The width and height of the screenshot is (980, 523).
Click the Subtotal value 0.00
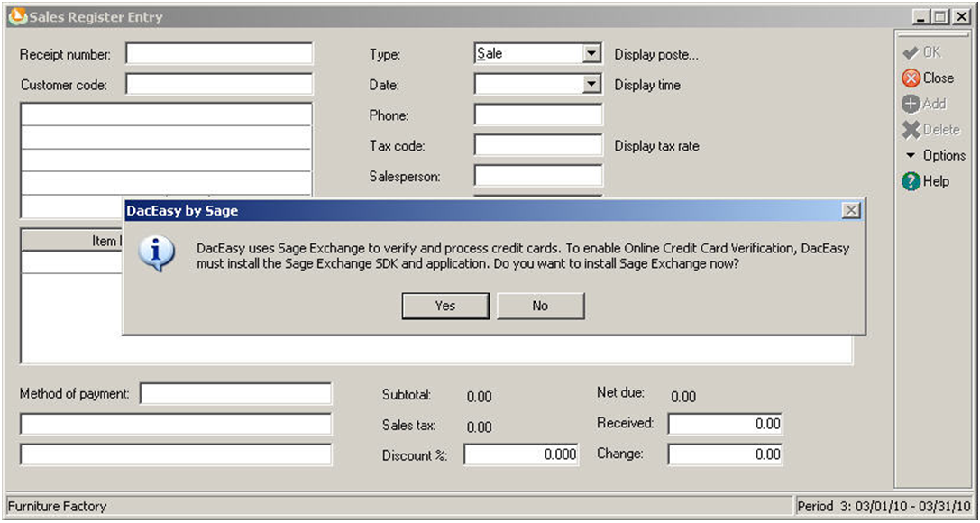click(480, 396)
